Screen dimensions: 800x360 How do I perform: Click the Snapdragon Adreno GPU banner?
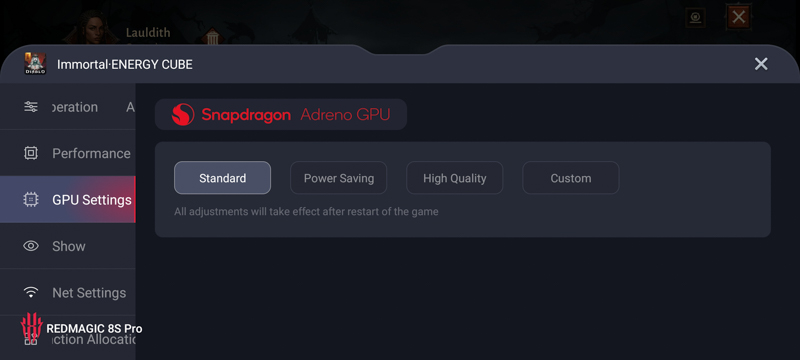tap(281, 114)
